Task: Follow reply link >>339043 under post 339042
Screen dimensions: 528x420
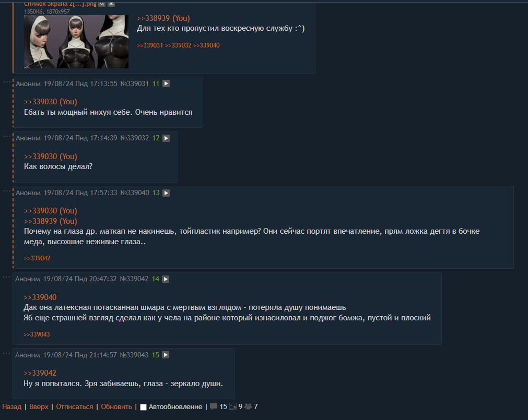Action: tap(37, 334)
